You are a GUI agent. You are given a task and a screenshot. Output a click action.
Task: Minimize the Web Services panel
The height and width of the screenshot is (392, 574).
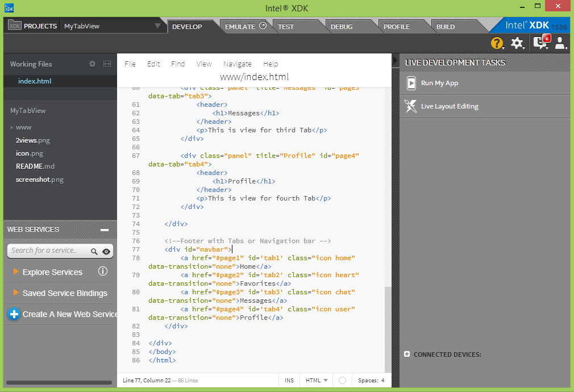tap(105, 230)
